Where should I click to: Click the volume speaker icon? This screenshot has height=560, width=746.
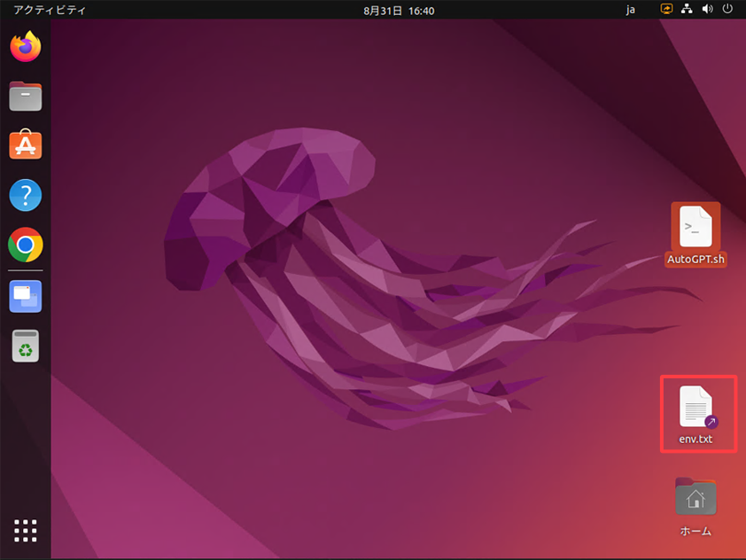coord(707,10)
